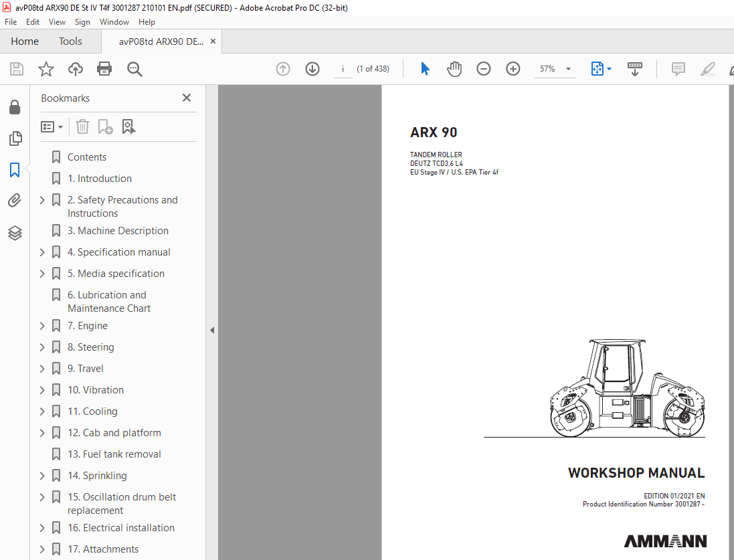Expand the 10. Vibration bookmark
This screenshot has height=560, width=734.
[x=42, y=390]
